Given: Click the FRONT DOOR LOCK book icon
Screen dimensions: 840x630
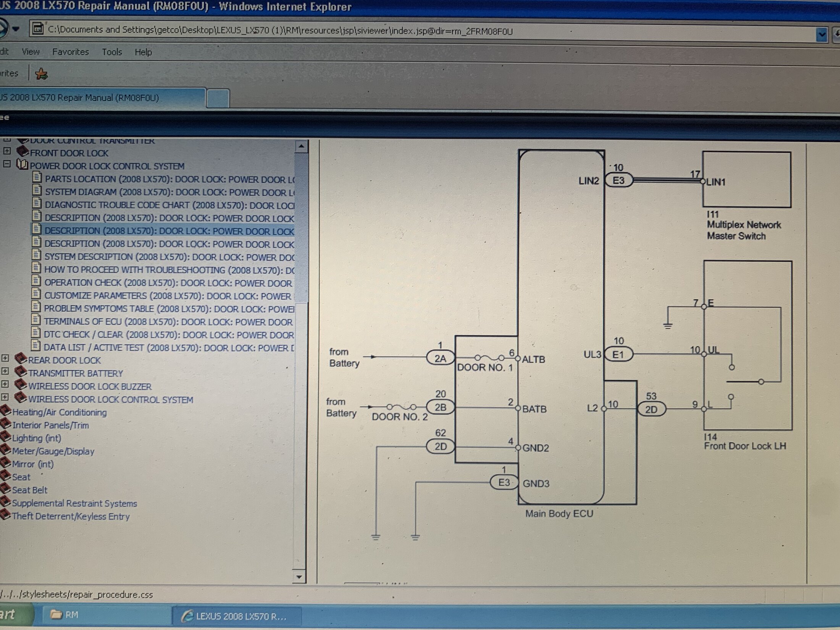Looking at the screenshot, I should [x=23, y=152].
